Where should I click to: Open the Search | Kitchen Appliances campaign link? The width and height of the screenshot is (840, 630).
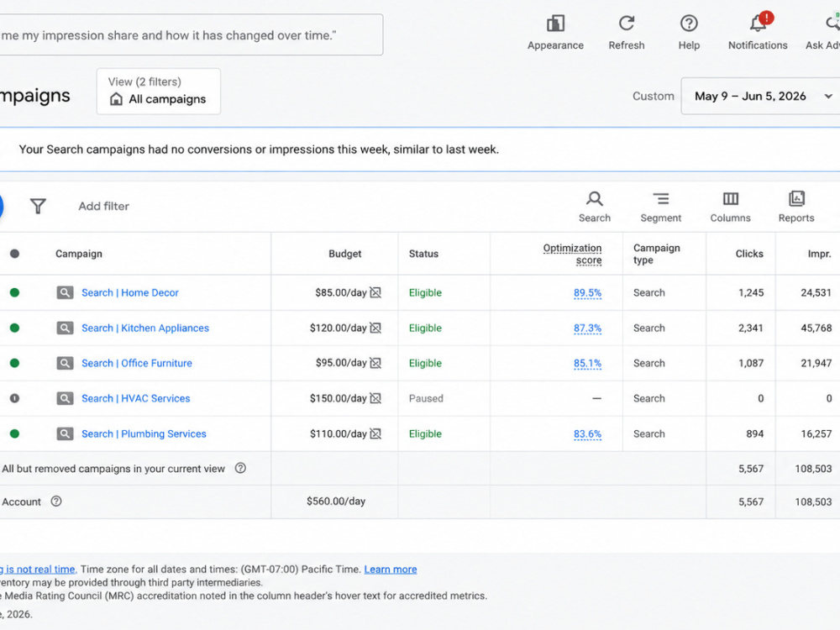pos(145,328)
